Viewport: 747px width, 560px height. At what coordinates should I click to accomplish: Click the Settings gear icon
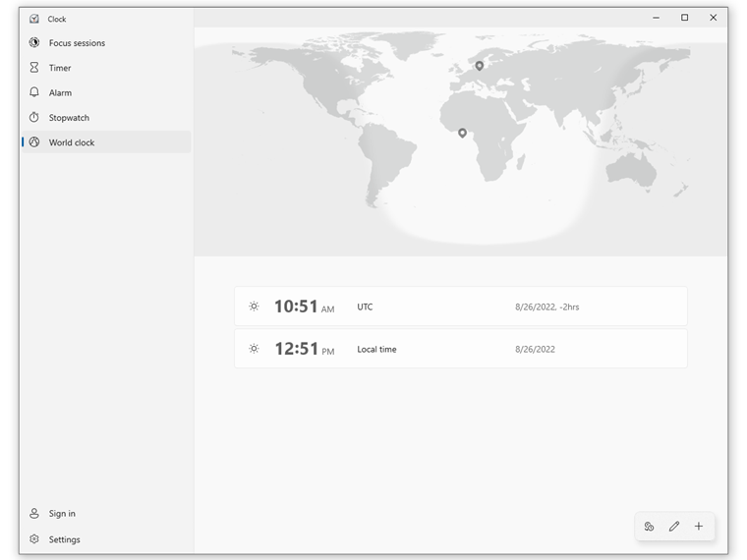pyautogui.click(x=34, y=539)
